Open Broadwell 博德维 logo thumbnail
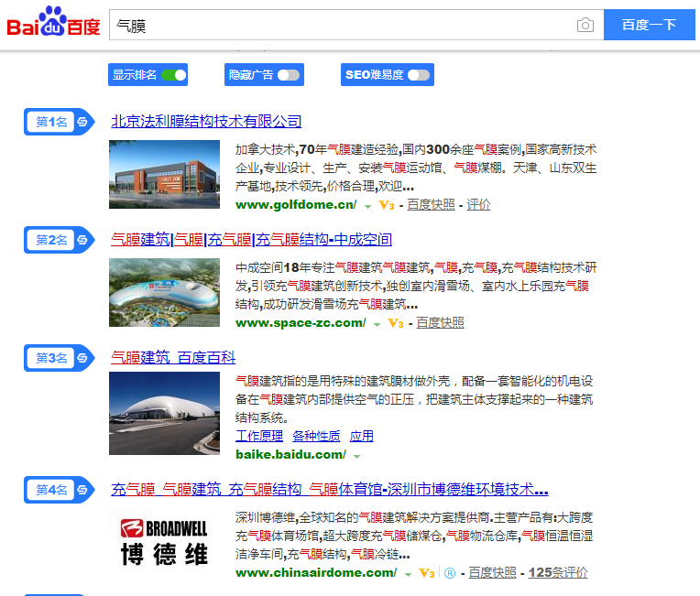 coord(164,543)
